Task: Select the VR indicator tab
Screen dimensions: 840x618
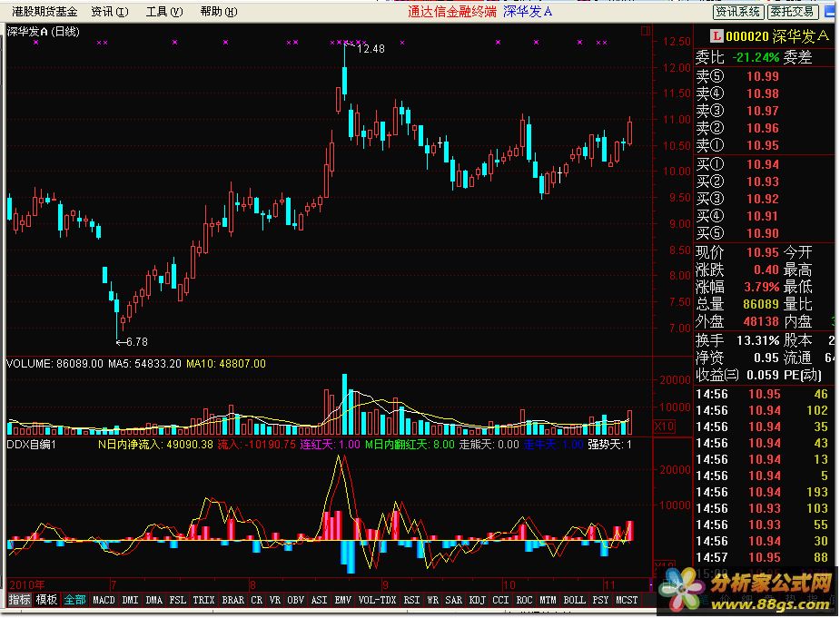Action: 275,601
